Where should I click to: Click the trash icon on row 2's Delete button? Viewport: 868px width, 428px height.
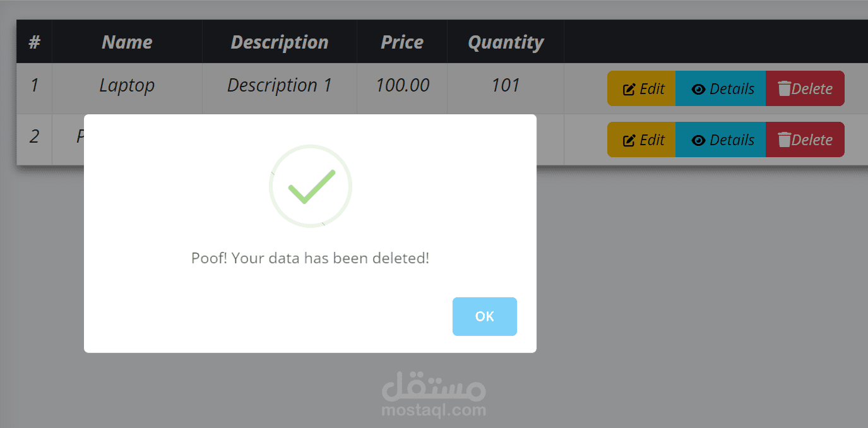(x=784, y=140)
